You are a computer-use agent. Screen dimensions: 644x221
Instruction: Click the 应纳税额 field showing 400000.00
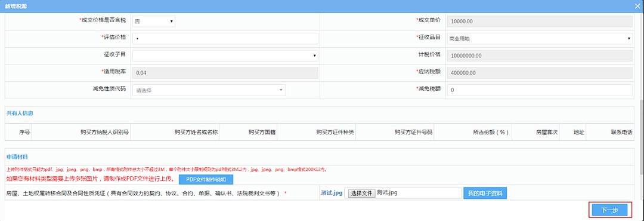click(x=539, y=73)
